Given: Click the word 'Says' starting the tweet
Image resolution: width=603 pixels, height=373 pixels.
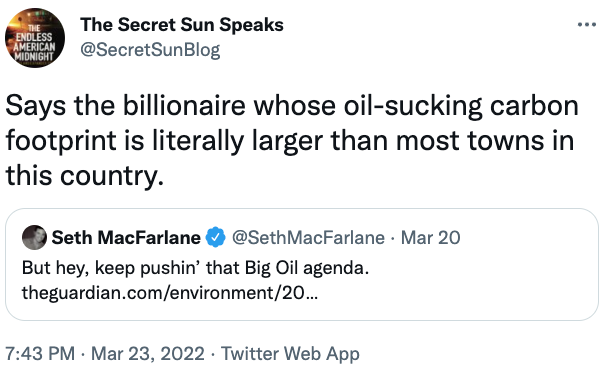Looking at the screenshot, I should tap(36, 107).
